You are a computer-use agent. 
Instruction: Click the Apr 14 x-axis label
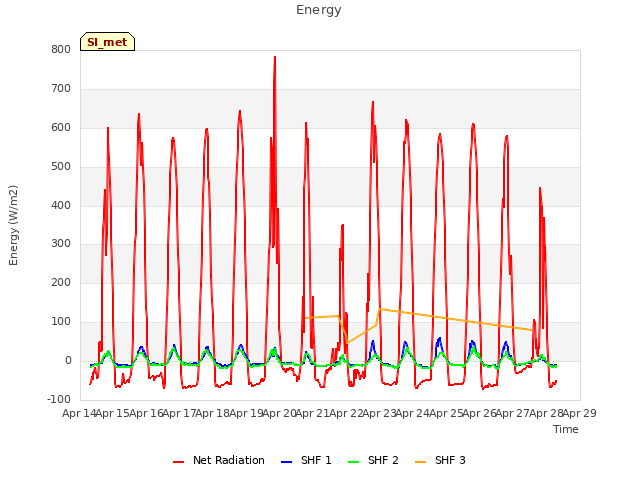tap(79, 413)
